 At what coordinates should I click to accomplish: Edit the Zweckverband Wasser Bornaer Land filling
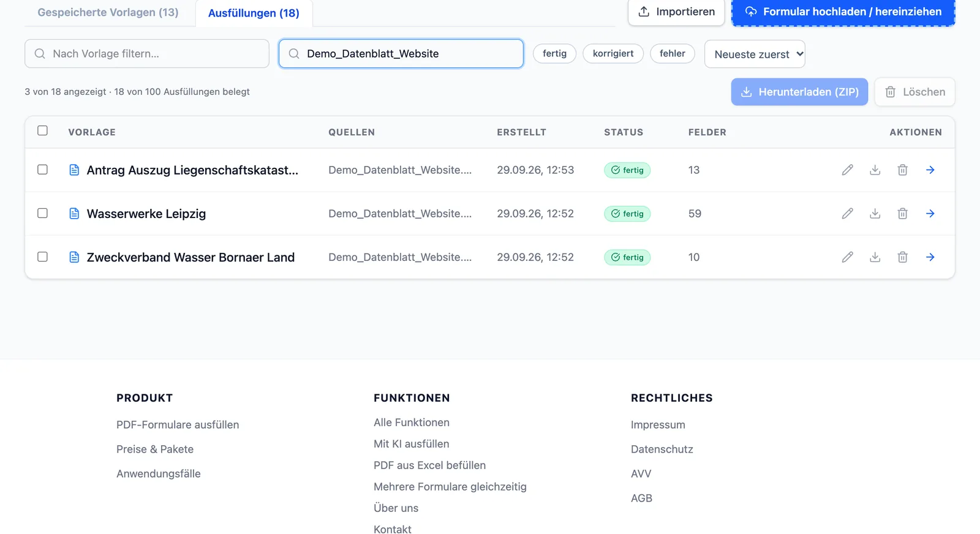847,257
